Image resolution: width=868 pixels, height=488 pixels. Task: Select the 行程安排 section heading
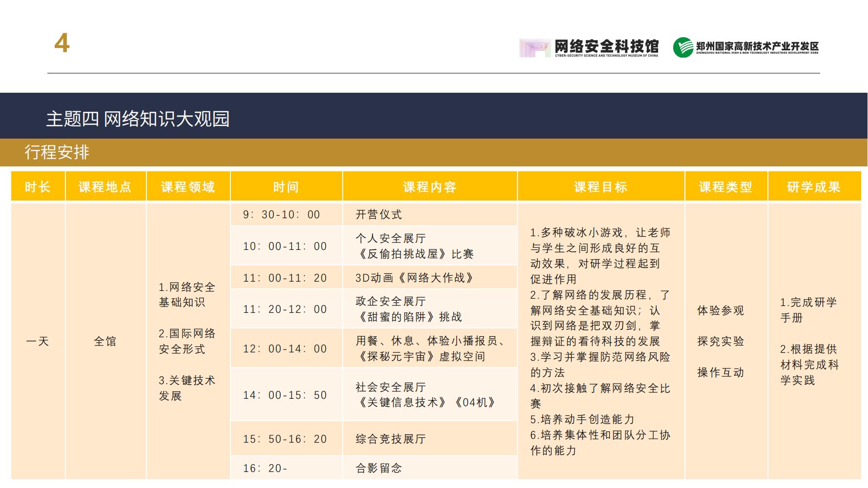tap(57, 152)
